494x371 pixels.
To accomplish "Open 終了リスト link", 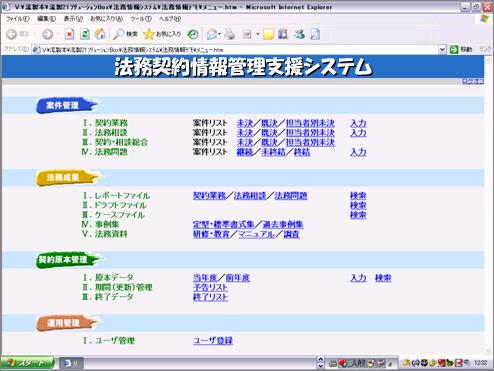I will pos(210,297).
